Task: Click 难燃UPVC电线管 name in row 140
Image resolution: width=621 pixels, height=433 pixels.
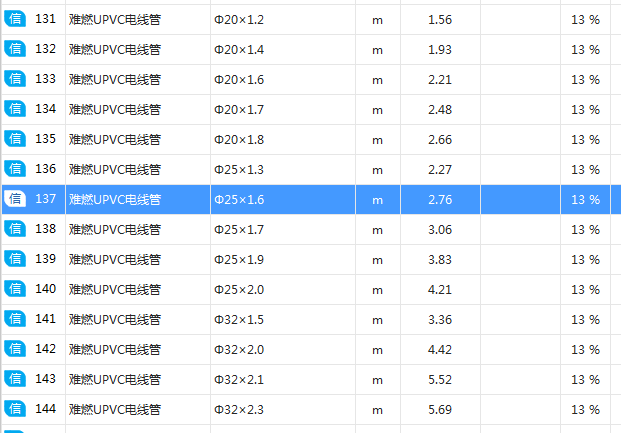Action: 115,290
